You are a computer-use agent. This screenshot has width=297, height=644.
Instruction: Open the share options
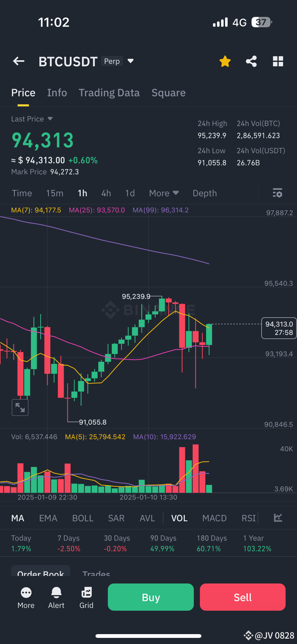[x=251, y=61]
